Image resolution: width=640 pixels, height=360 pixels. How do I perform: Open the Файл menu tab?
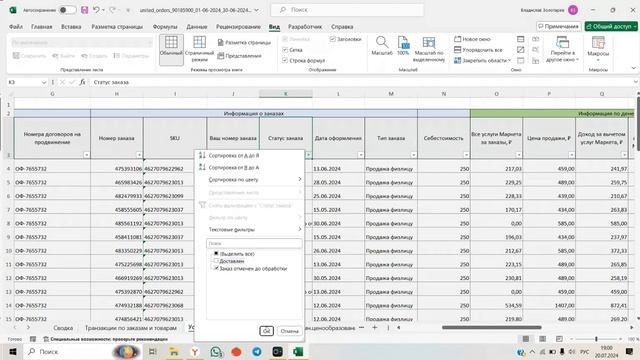coord(16,27)
